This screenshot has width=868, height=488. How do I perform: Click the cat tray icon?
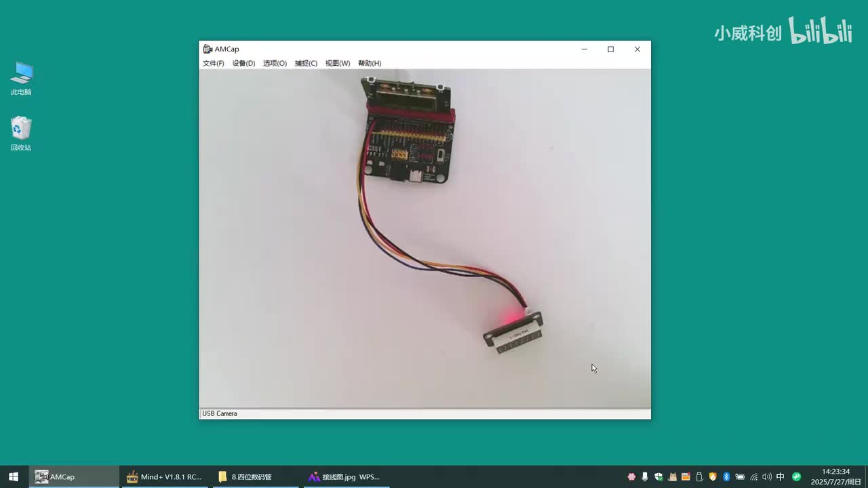click(x=672, y=476)
